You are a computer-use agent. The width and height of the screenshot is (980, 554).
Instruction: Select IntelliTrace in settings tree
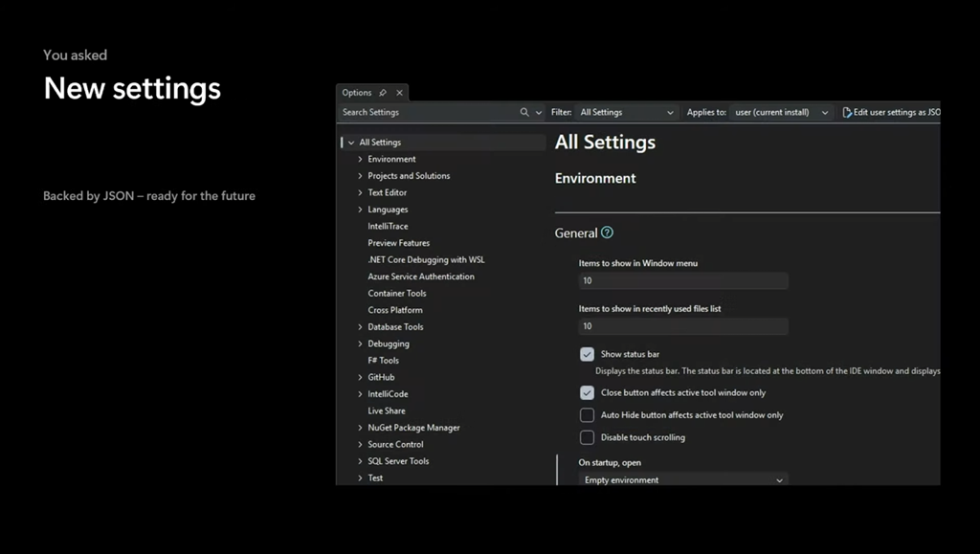(388, 226)
